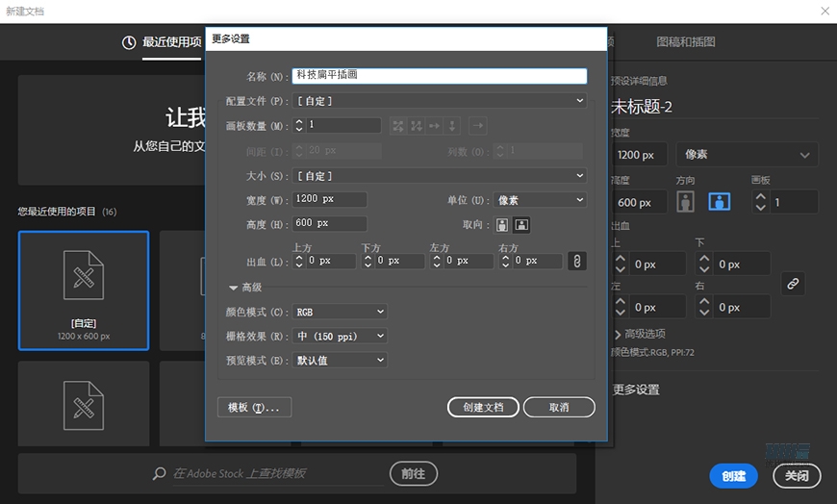Click the 创建文档 button

[x=483, y=407]
